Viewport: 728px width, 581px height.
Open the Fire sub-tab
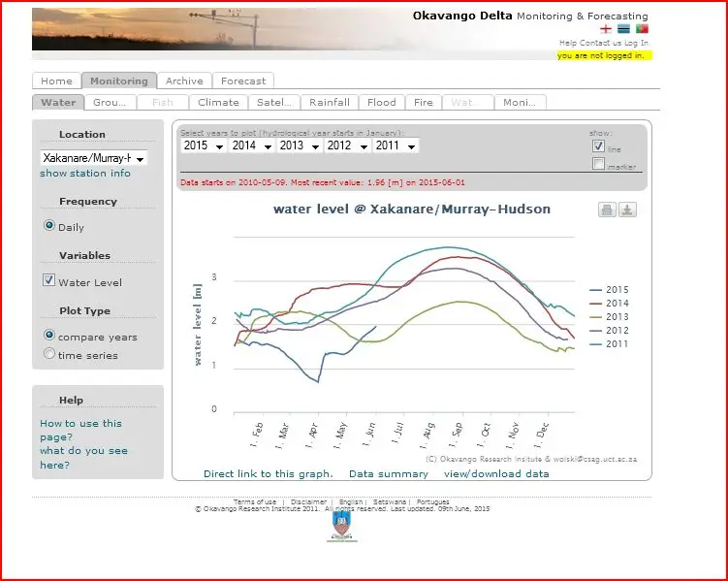click(424, 102)
